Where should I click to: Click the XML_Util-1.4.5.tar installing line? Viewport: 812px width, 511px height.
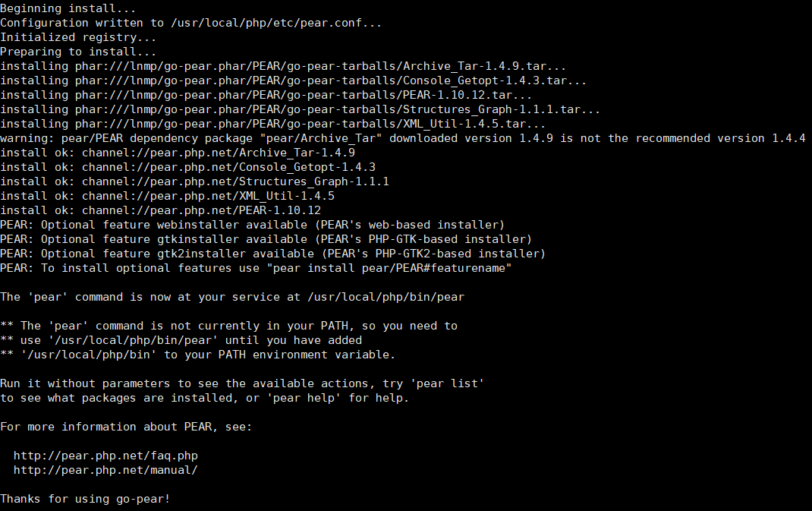[x=273, y=125]
